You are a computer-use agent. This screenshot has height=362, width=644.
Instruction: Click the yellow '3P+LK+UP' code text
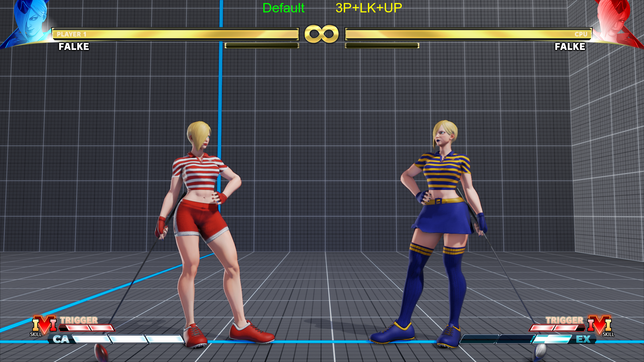[x=369, y=8]
